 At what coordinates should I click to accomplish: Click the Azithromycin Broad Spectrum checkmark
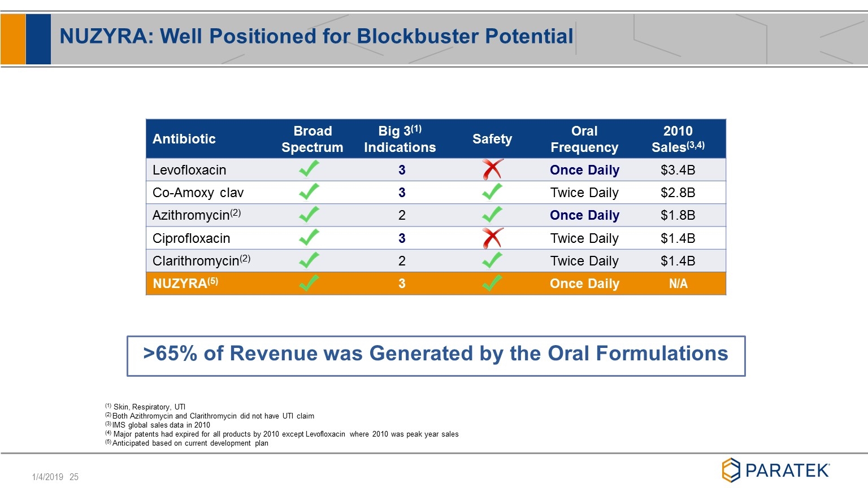[309, 215]
